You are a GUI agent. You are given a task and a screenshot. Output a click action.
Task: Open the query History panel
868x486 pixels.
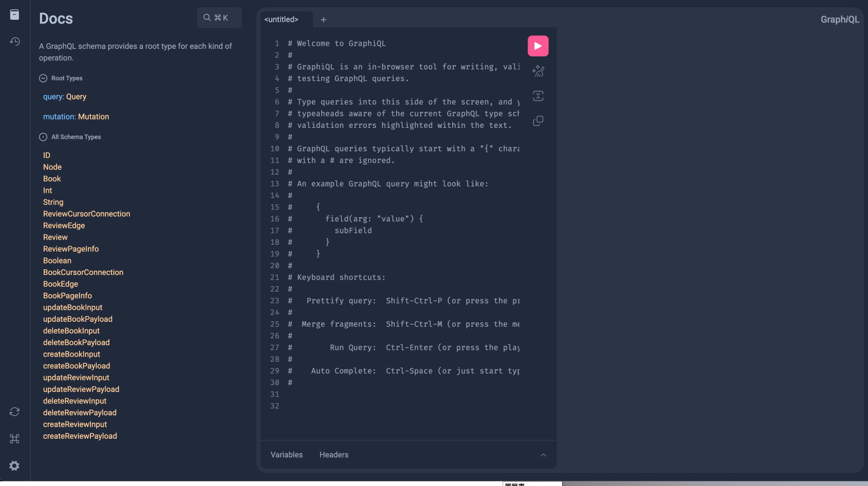(15, 42)
